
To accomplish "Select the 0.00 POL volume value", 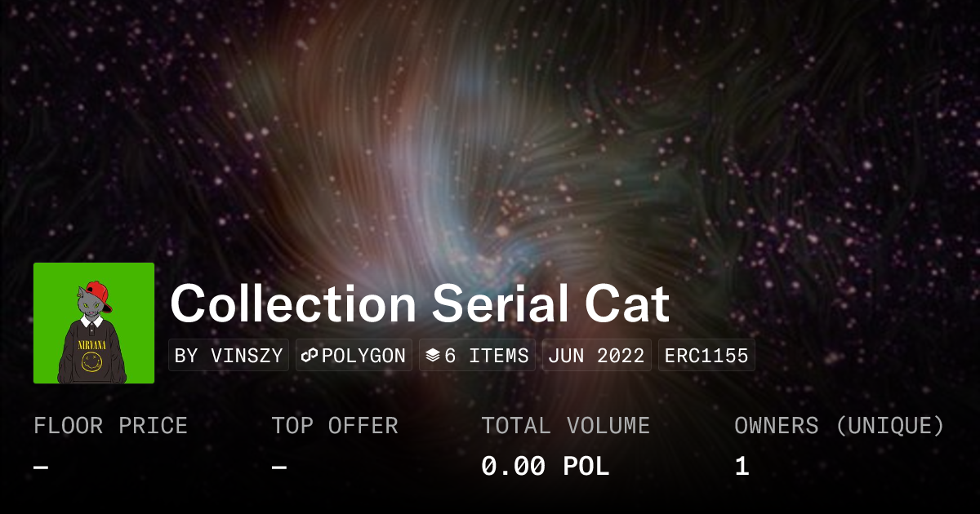I will click(x=545, y=467).
